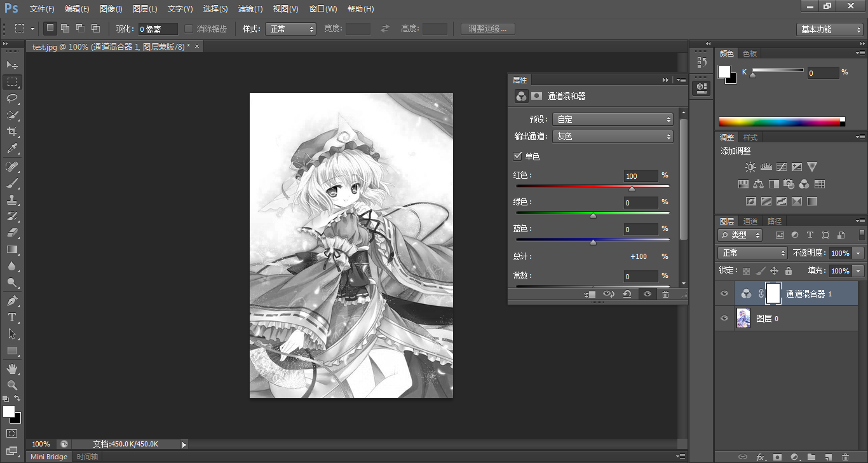Delete adjustment layer via properties trash icon
The width and height of the screenshot is (868, 463).
(665, 294)
